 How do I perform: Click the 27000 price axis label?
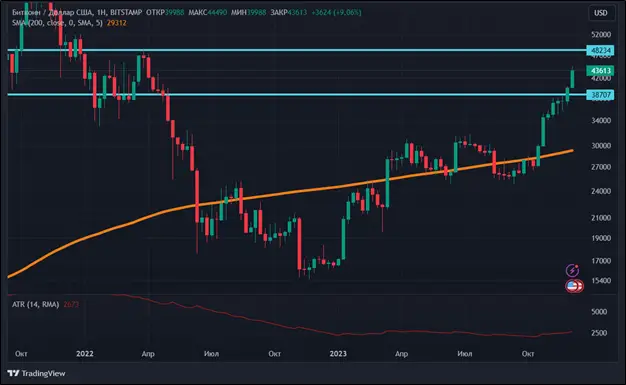[x=601, y=167]
